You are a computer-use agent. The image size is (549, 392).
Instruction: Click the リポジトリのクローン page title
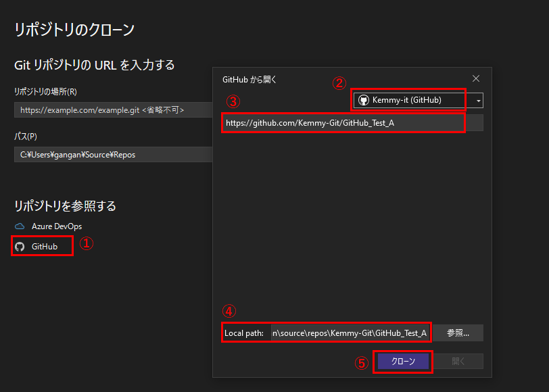[74, 30]
